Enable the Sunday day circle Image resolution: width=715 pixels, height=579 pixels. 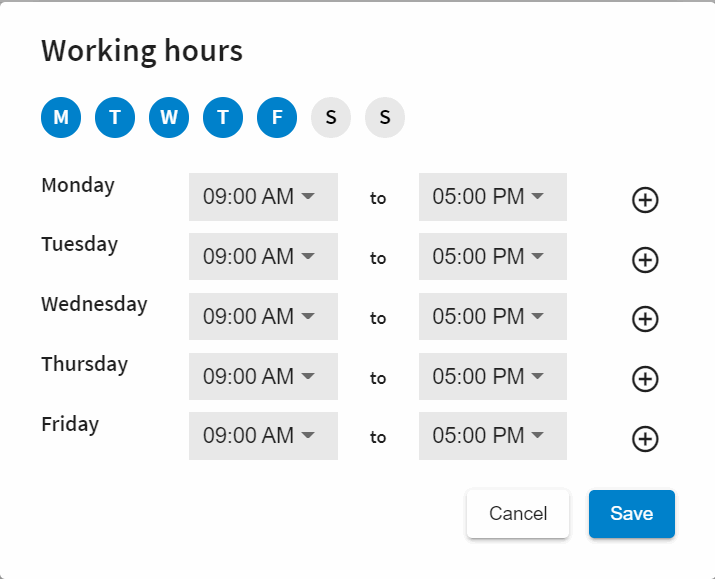385,117
